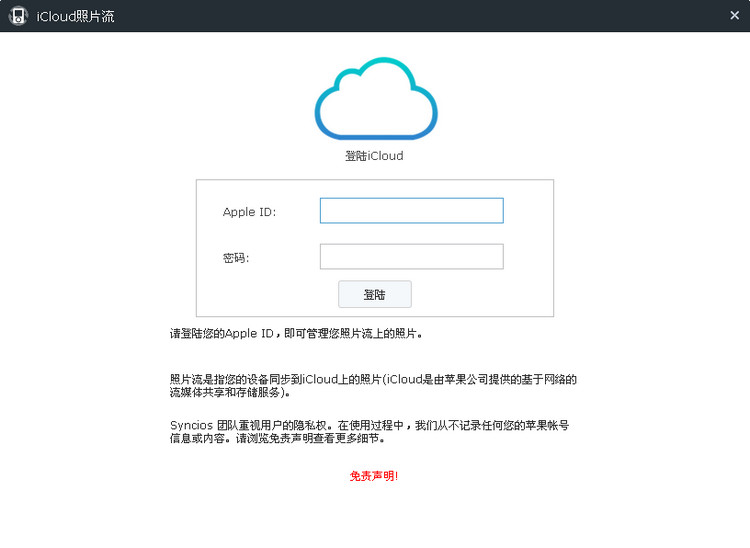Open the red 免责声明 disclaimer link
The height and width of the screenshot is (548, 750).
374,476
